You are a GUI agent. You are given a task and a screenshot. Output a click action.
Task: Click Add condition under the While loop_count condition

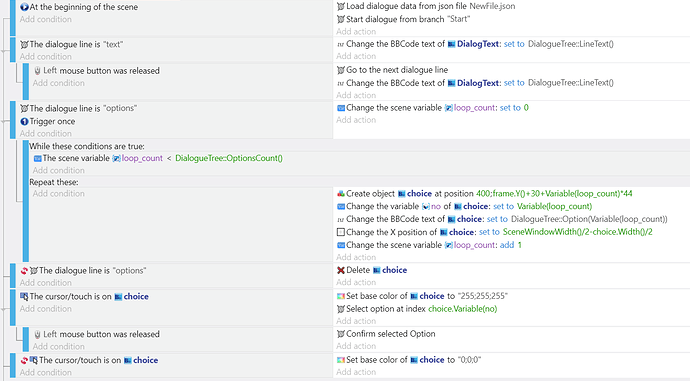point(59,171)
